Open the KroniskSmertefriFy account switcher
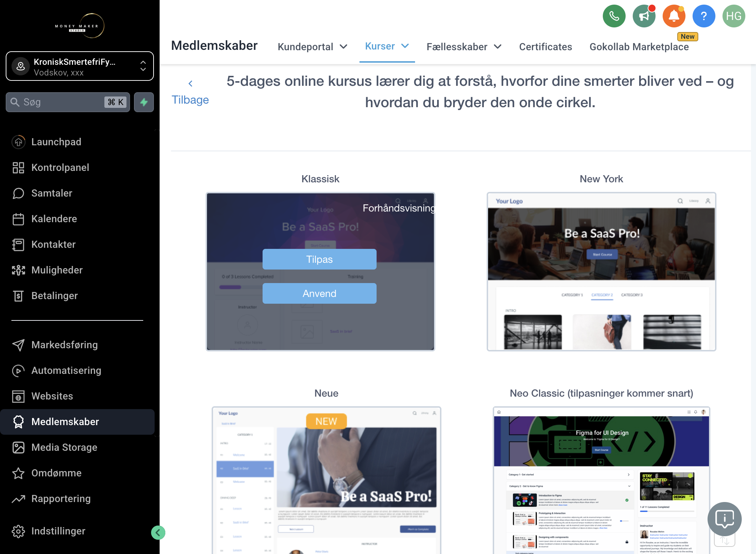This screenshot has height=554, width=756. click(80, 66)
